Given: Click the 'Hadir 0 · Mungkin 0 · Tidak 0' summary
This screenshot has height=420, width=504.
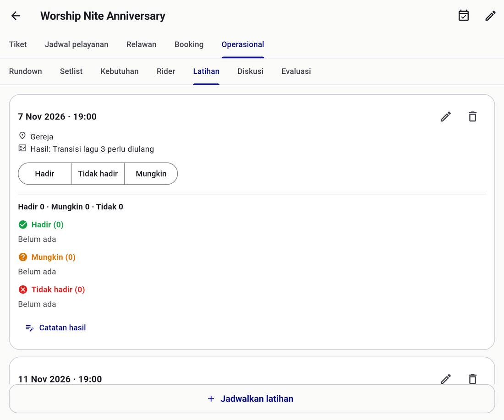Looking at the screenshot, I should pos(71,207).
